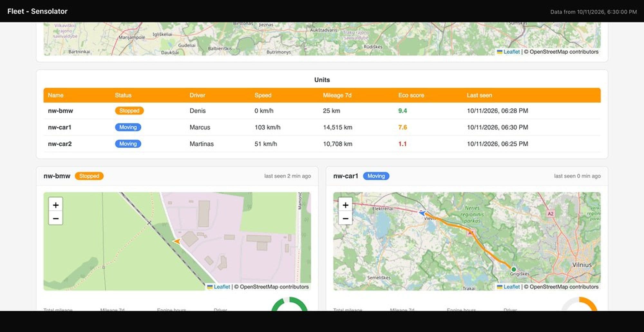The width and height of the screenshot is (644, 332).
Task: Click the green 9.4 eco score
Action: click(x=402, y=111)
